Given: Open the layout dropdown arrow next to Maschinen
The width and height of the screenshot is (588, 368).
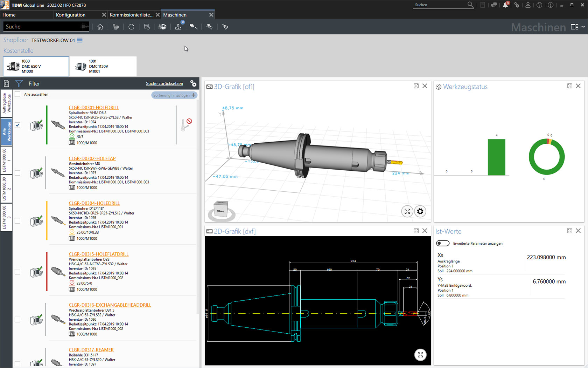Looking at the screenshot, I should (583, 27).
